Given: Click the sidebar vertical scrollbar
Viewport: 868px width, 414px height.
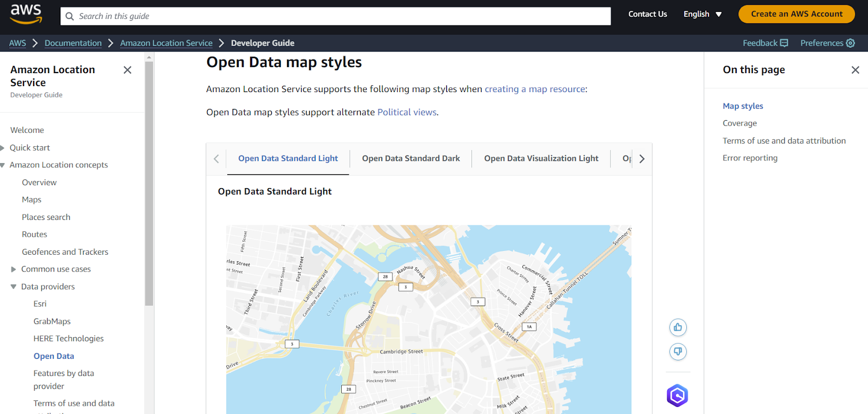Looking at the screenshot, I should (149, 184).
